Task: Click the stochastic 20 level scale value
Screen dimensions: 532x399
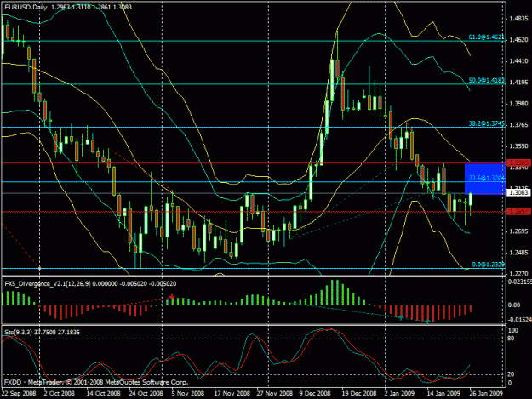Action: click(512, 374)
